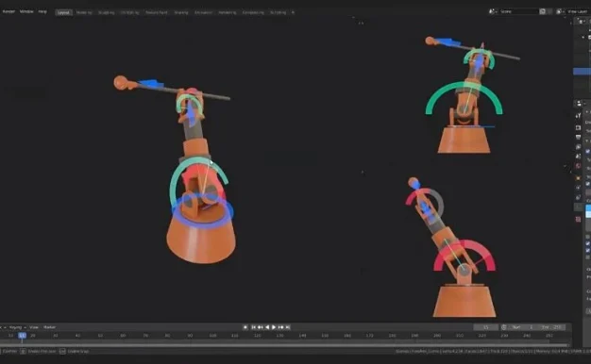The height and width of the screenshot is (364, 591).
Task: Open the Tool properties tab
Action: 578,116
